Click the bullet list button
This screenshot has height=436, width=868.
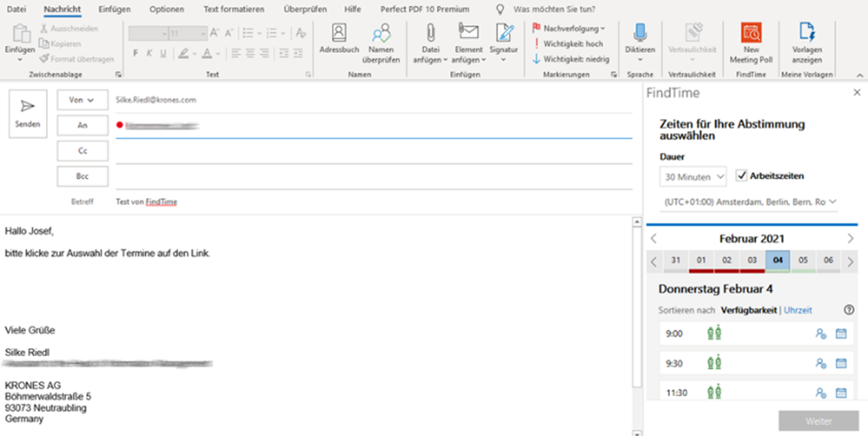tap(247, 33)
